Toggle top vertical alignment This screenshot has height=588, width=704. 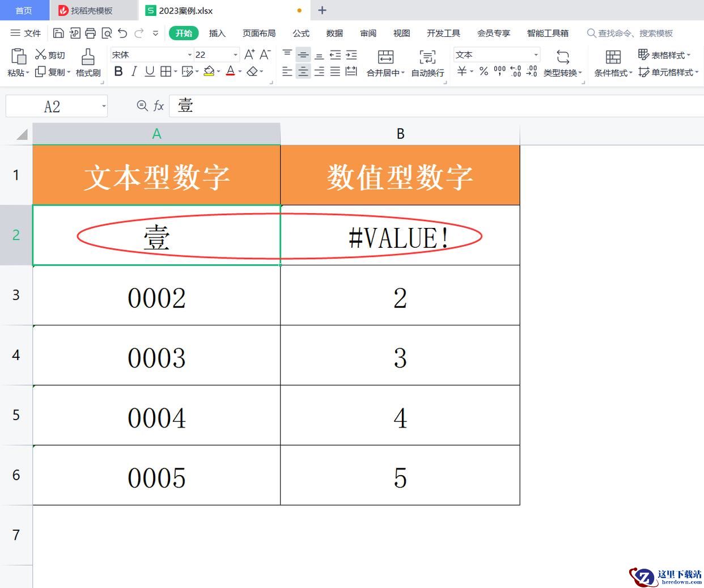coord(287,54)
